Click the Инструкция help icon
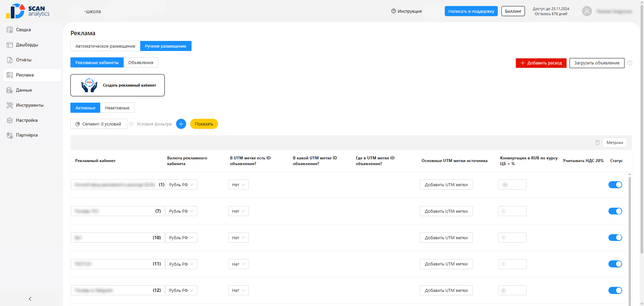644x306 pixels. click(x=393, y=11)
